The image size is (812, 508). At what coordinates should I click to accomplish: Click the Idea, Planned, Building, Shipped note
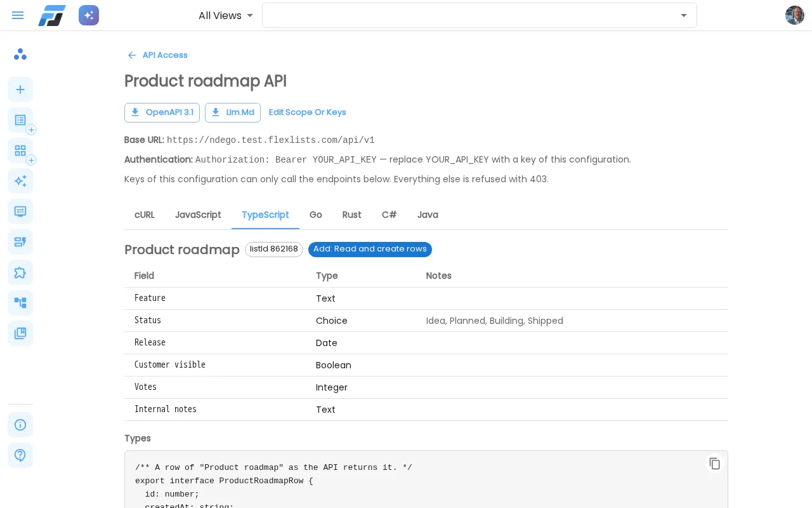pyautogui.click(x=495, y=321)
